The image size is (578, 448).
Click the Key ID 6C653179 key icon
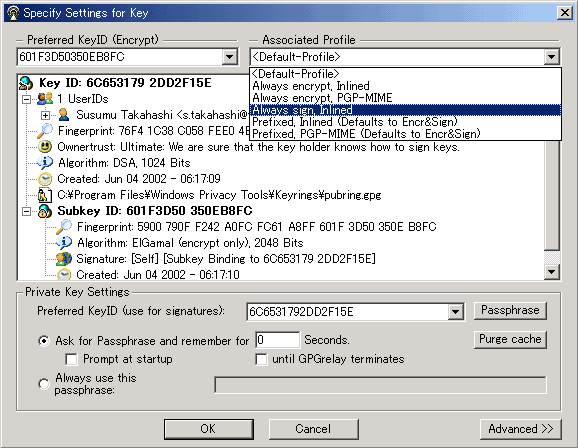(x=26, y=83)
